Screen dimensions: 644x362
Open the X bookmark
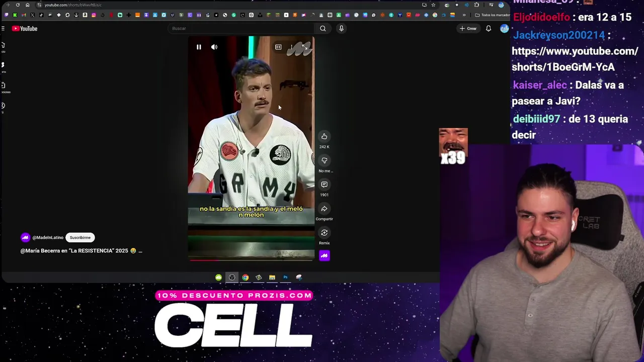click(x=32, y=15)
